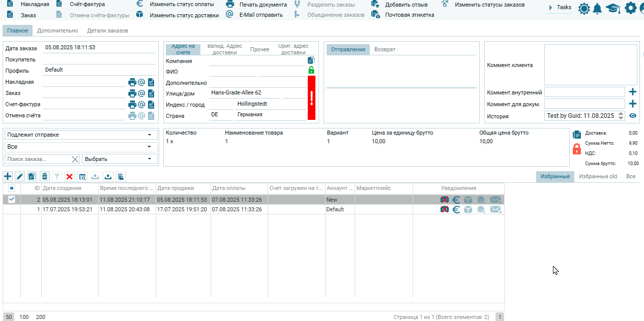
Task: Click the email @ icon beside Заказ field
Action: (x=142, y=93)
